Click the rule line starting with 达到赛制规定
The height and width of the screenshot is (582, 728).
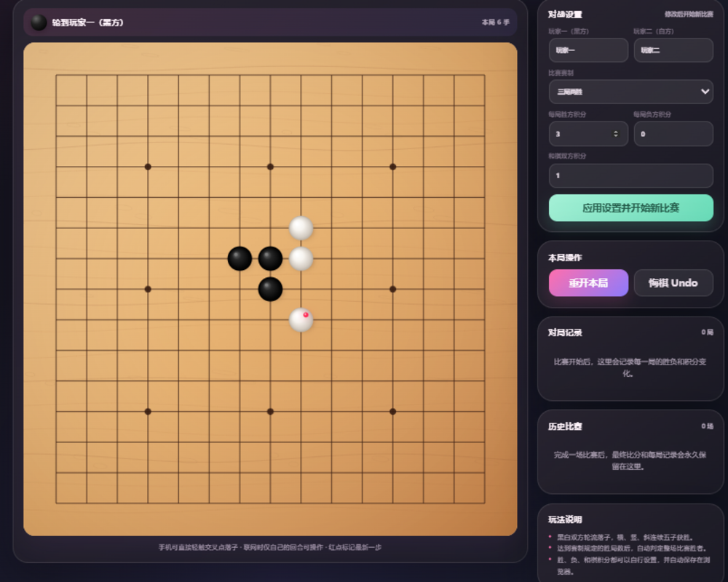[x=632, y=549]
